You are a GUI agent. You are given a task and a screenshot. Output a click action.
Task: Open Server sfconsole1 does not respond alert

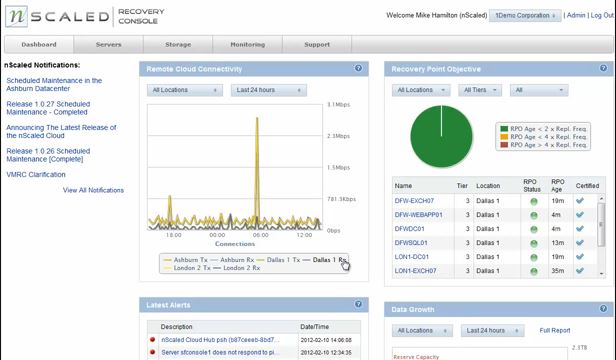(x=220, y=352)
